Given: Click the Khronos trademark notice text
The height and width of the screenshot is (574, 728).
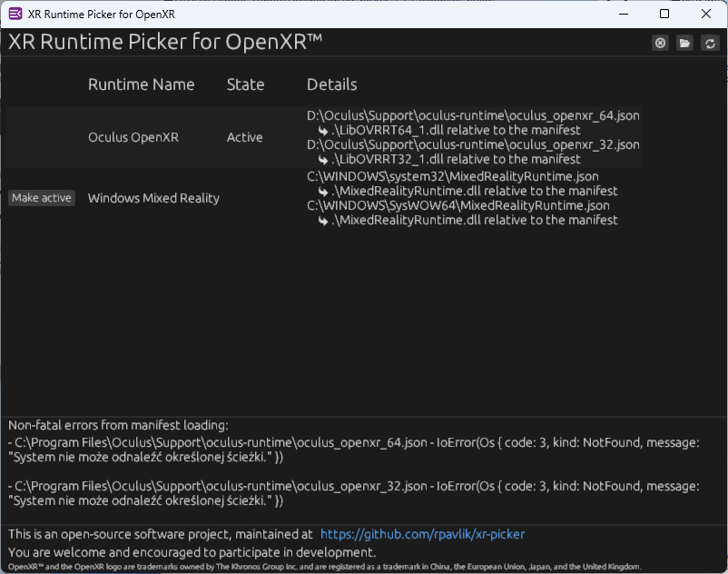Looking at the screenshot, I should click(x=325, y=567).
